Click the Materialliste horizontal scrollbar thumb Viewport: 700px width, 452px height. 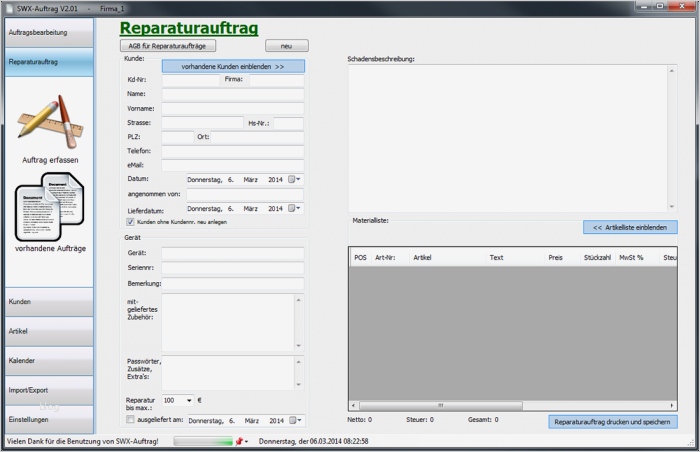click(x=441, y=406)
